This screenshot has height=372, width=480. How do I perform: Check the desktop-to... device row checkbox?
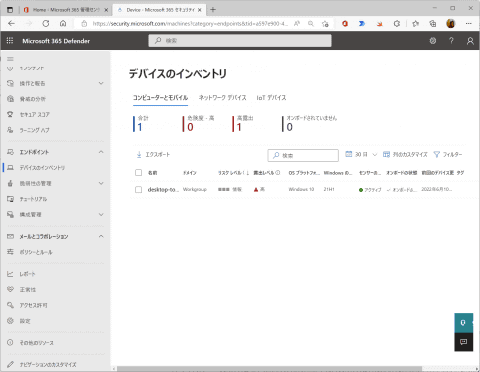click(x=138, y=189)
